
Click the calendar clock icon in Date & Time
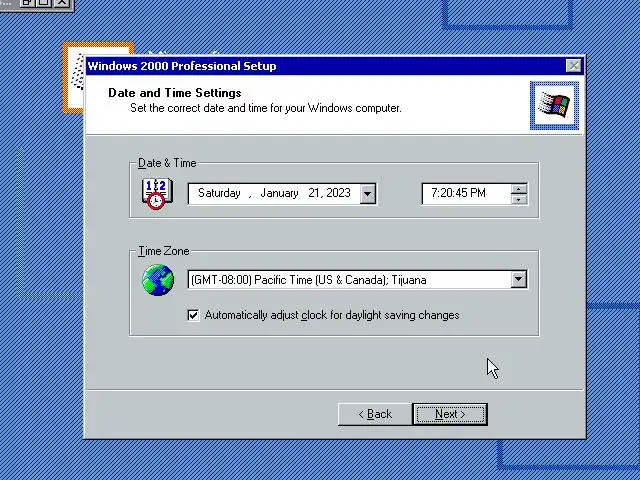[x=157, y=194]
